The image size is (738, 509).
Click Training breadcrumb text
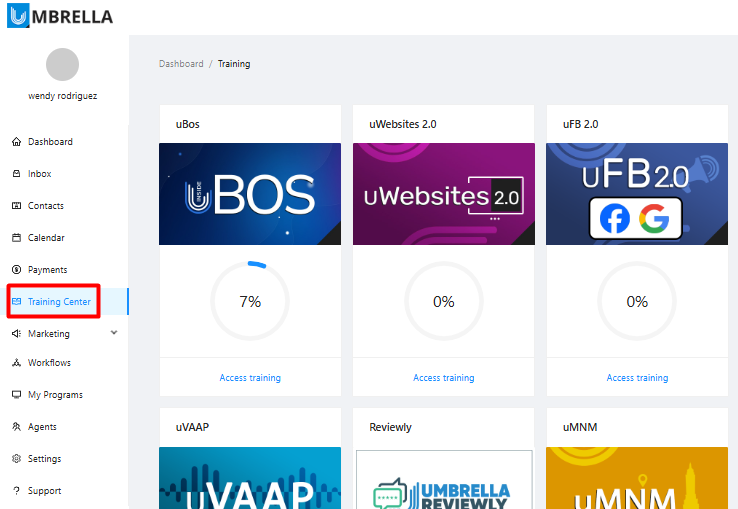[234, 64]
